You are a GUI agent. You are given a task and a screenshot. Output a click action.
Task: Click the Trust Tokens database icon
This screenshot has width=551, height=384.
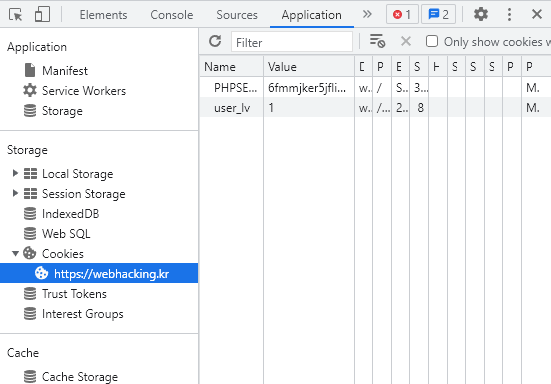pyautogui.click(x=30, y=294)
